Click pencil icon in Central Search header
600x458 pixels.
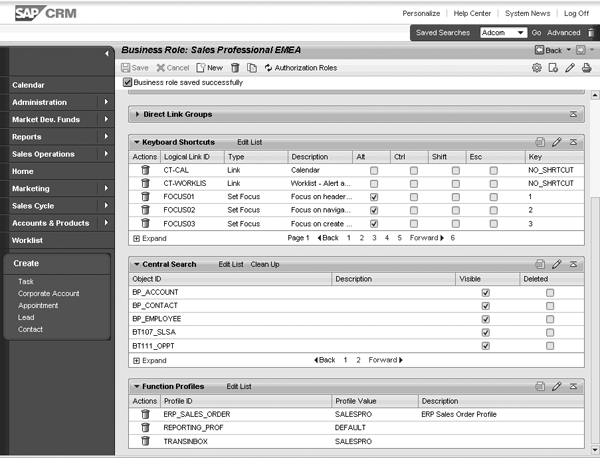click(x=557, y=264)
